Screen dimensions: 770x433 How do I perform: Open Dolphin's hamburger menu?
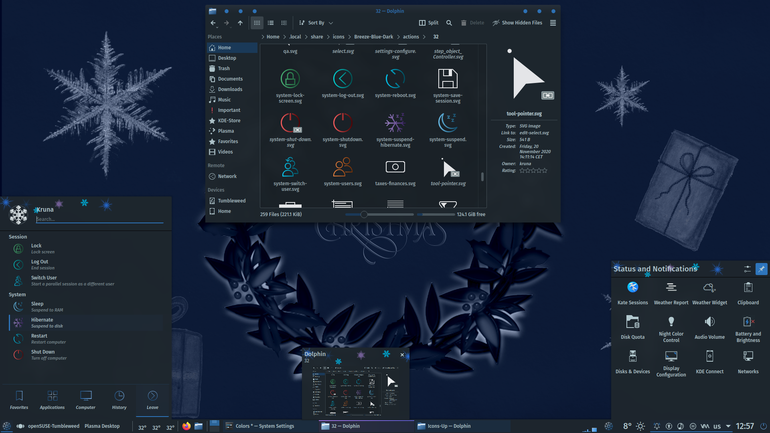(x=553, y=23)
